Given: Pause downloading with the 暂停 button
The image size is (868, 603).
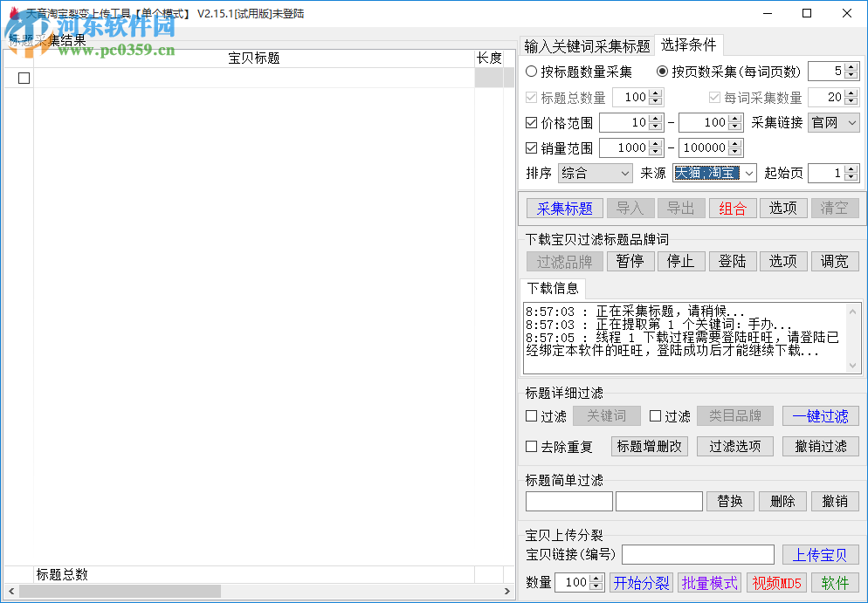Looking at the screenshot, I should coord(630,261).
